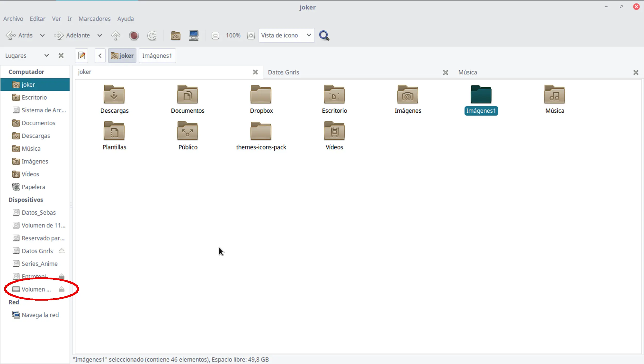Click the Adelante forward button
The height and width of the screenshot is (364, 644).
pyautogui.click(x=72, y=35)
